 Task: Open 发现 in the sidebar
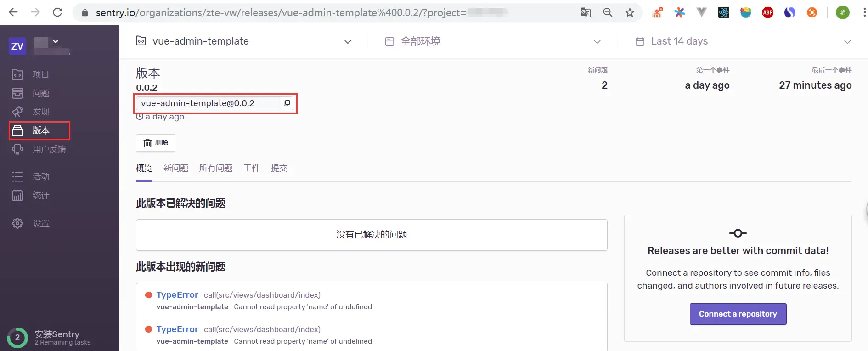41,112
